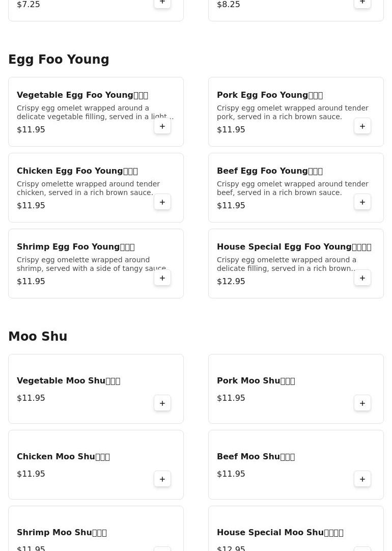Add Pork Egg Foo Young to order

pos(362,126)
